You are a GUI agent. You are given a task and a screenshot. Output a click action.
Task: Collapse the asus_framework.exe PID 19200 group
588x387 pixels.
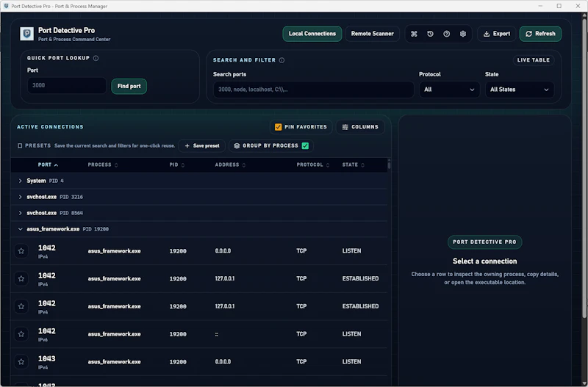(x=21, y=229)
